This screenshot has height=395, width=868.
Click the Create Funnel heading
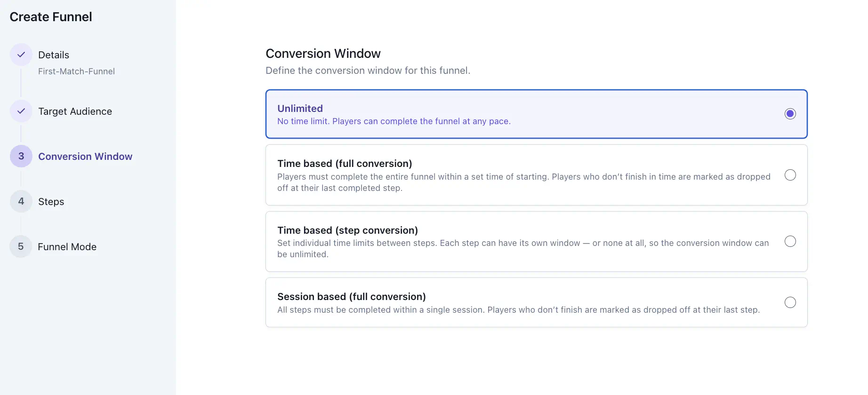(50, 16)
